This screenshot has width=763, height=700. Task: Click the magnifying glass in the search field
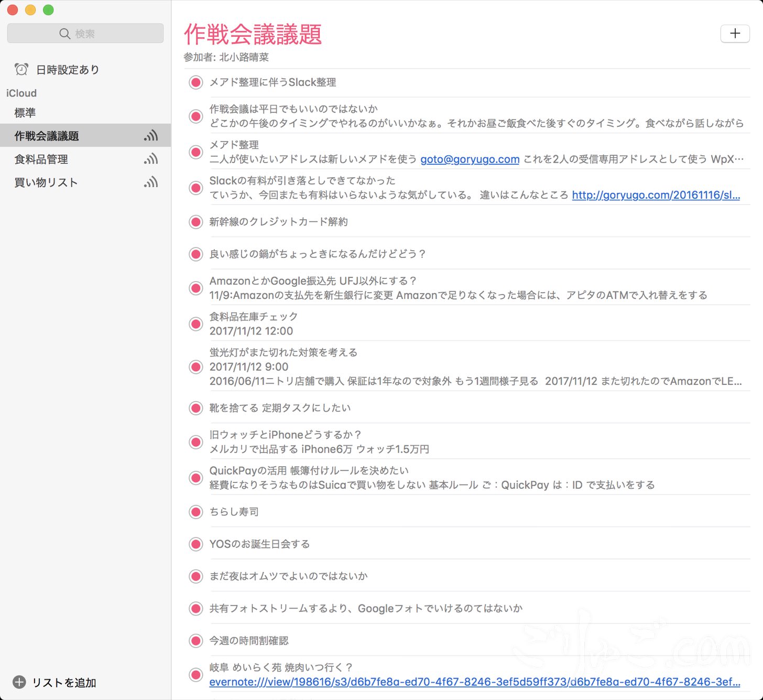[x=64, y=33]
